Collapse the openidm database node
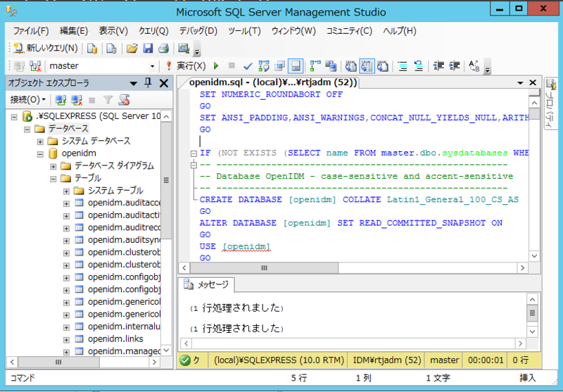563x392 pixels. [40, 154]
